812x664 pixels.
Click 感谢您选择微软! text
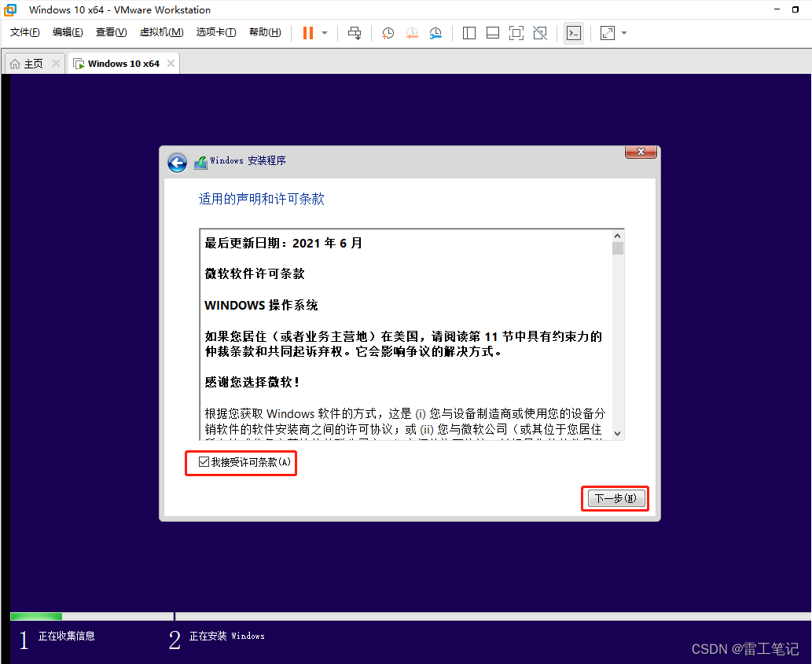pyautogui.click(x=252, y=382)
